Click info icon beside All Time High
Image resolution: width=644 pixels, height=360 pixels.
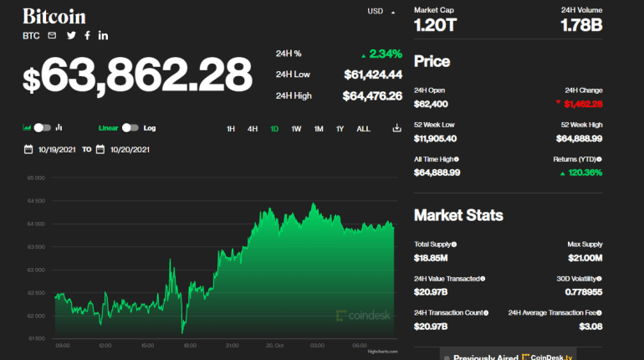pyautogui.click(x=457, y=159)
